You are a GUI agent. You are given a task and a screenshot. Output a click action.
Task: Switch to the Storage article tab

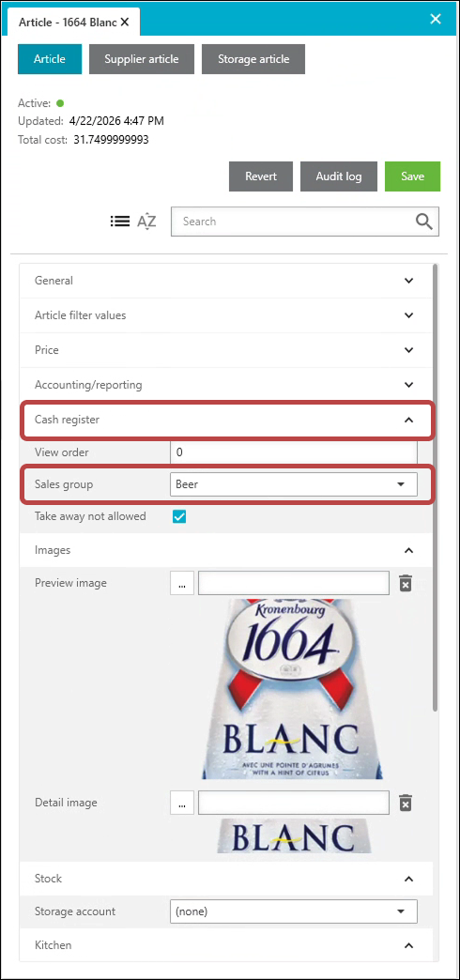pos(253,59)
